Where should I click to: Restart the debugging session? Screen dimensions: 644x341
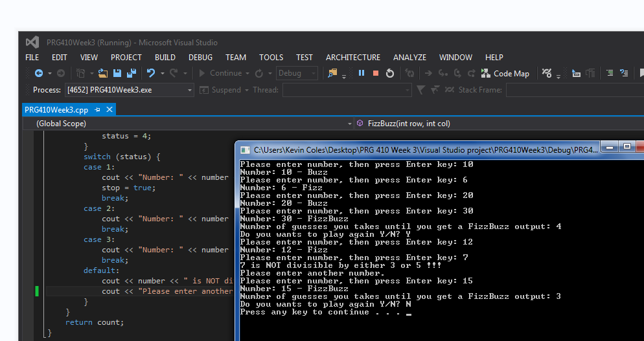point(390,74)
